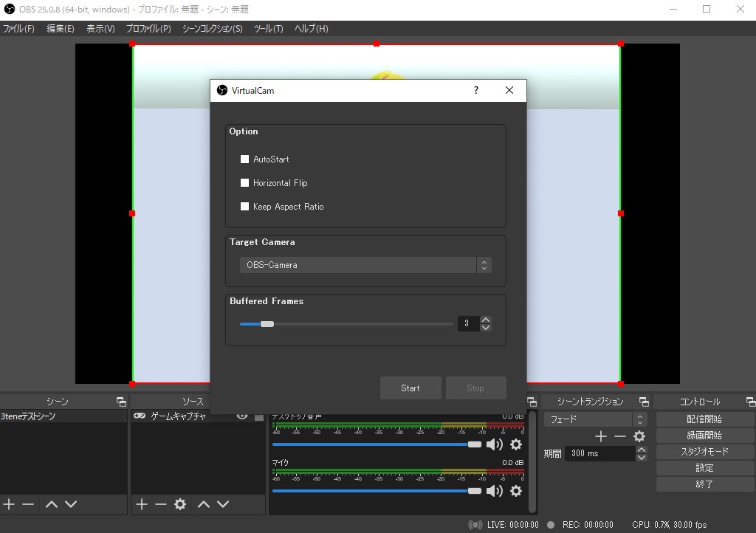This screenshot has height=533, width=756.
Task: Pop out the シーントランジション dock
Action: pyautogui.click(x=644, y=402)
